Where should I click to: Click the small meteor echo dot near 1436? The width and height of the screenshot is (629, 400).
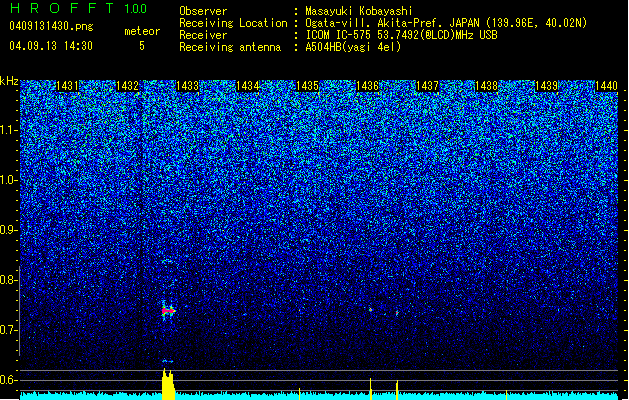[370, 310]
